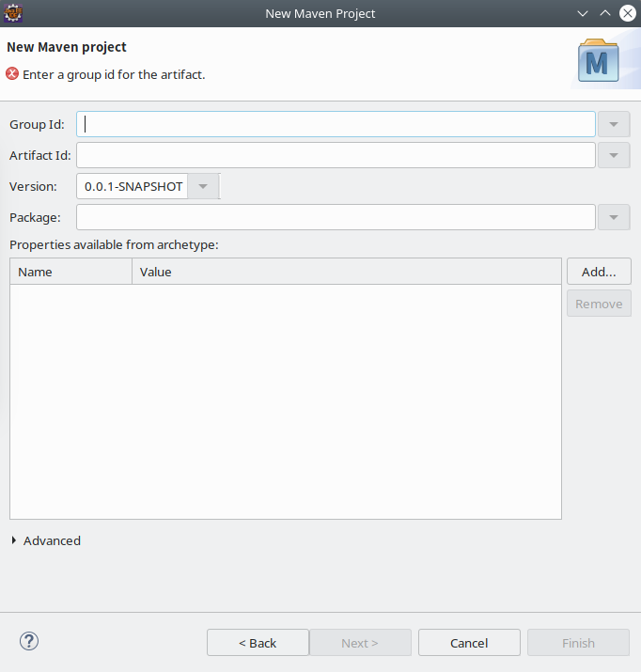641x672 pixels.
Task: Open the Artifact Id dropdown arrow
Action: [614, 155]
